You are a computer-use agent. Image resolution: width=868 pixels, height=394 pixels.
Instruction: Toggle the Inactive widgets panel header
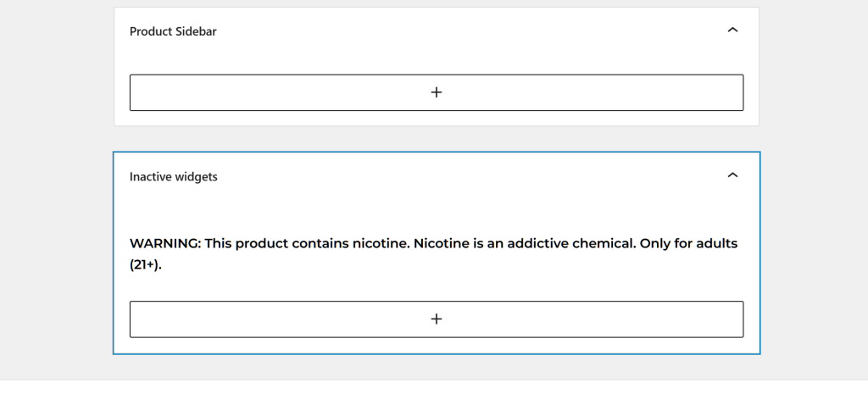[x=424, y=177]
